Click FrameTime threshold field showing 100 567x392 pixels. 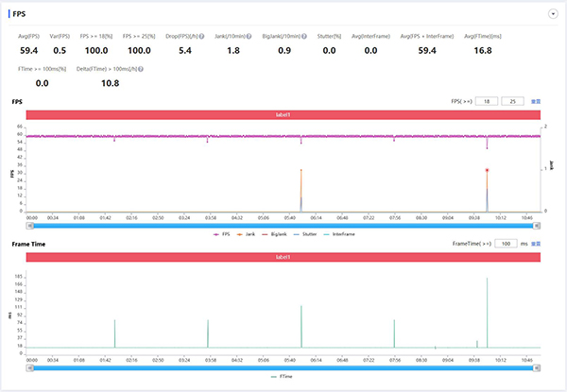pyautogui.click(x=506, y=244)
